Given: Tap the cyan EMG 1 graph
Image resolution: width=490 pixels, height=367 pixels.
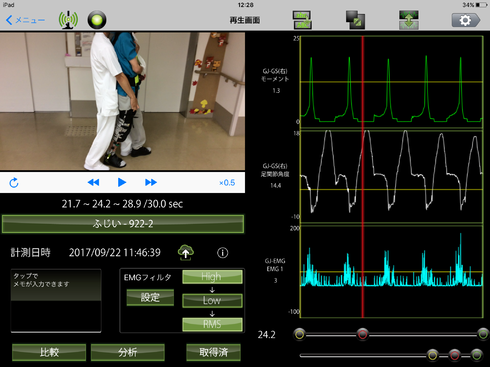Looking at the screenshot, I should point(392,272).
